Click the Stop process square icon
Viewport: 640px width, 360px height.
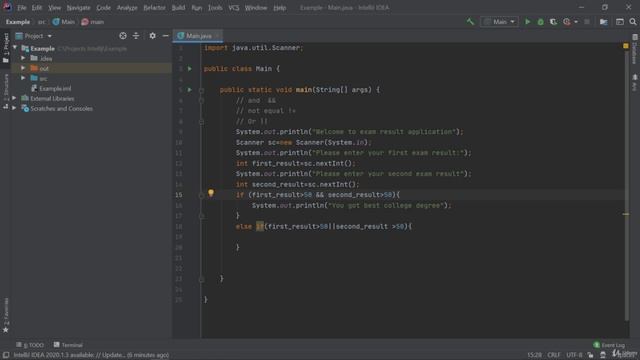point(587,22)
